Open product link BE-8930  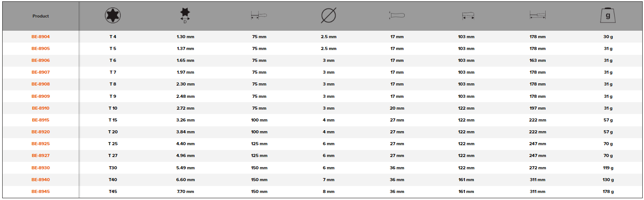coord(40,168)
